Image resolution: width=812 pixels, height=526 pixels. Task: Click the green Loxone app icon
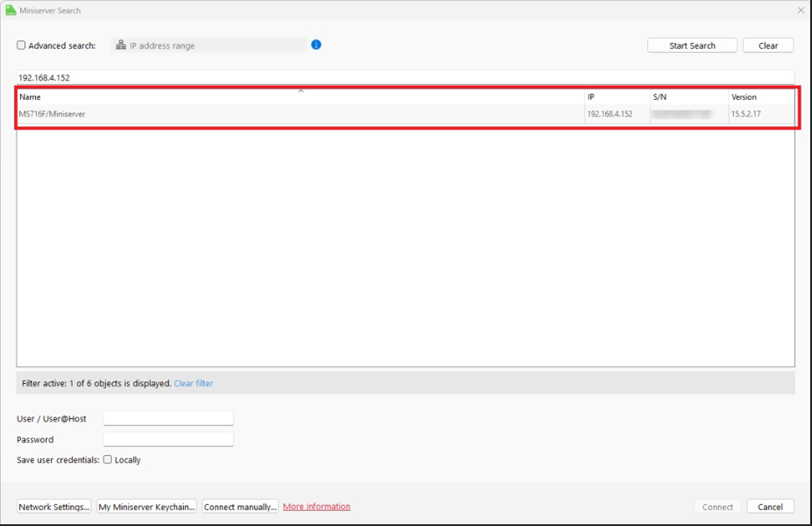[10, 11]
